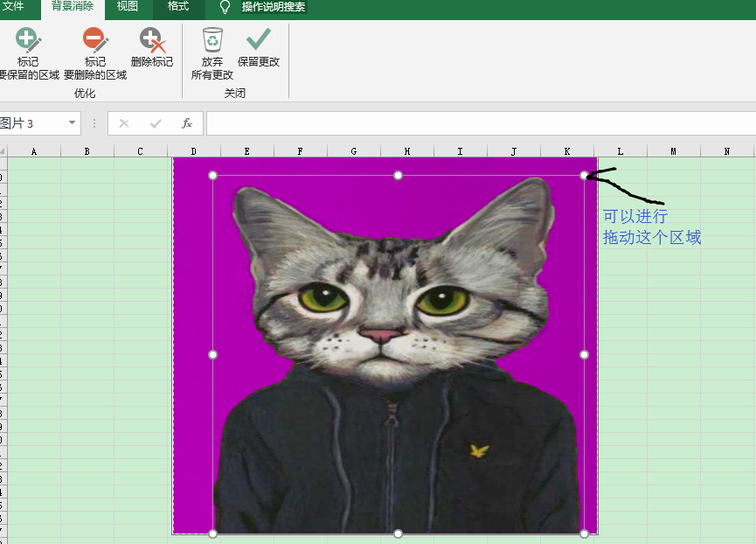Click middle-left selection handle of picture
Viewport: 756px width, 544px height.
pyautogui.click(x=212, y=355)
